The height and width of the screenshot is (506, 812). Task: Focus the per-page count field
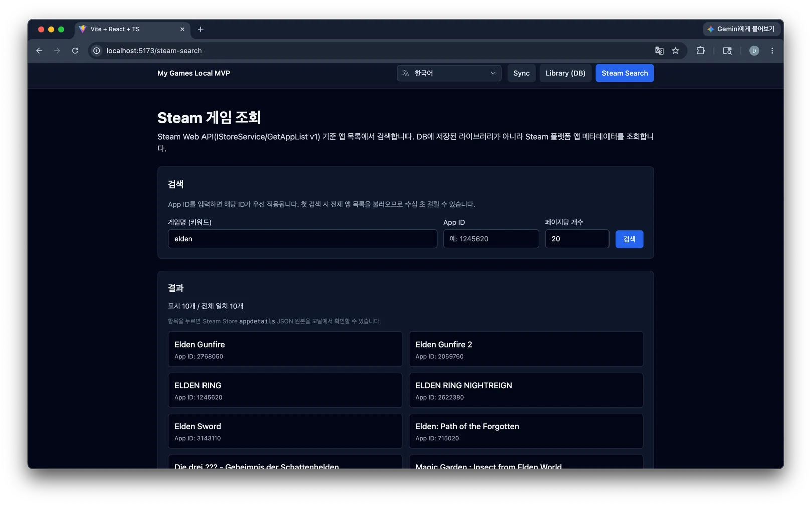pos(577,239)
